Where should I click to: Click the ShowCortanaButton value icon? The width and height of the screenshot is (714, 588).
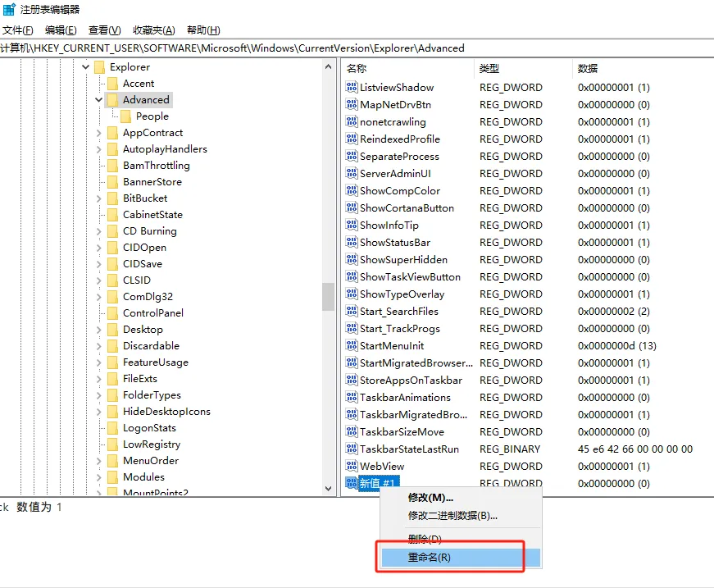coord(352,207)
